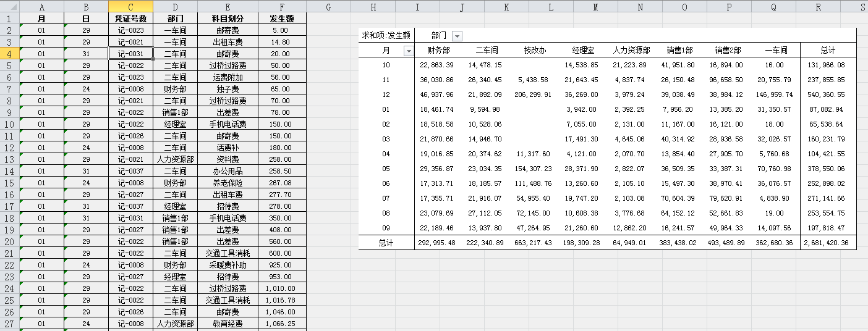
Task: Click amount cell 267.08
Action: point(282,183)
